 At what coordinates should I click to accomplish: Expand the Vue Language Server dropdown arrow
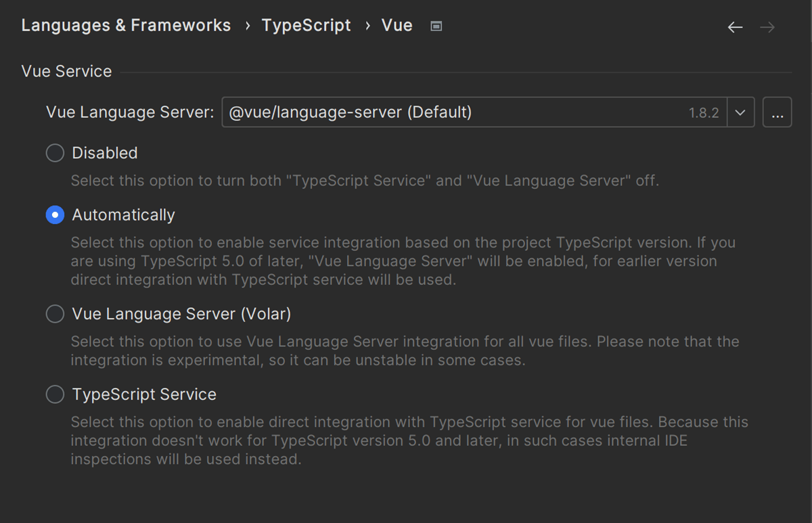click(740, 113)
